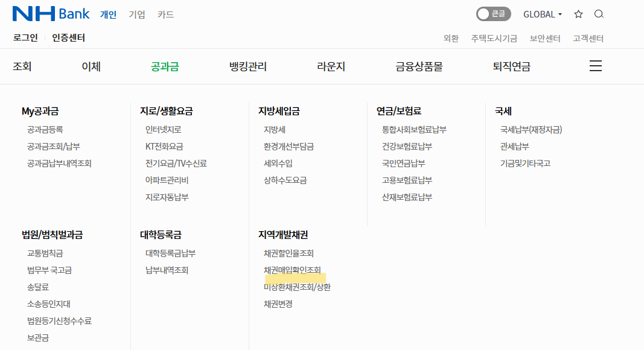Open the search using the magnifier icon
The width and height of the screenshot is (644, 350).
click(x=599, y=14)
